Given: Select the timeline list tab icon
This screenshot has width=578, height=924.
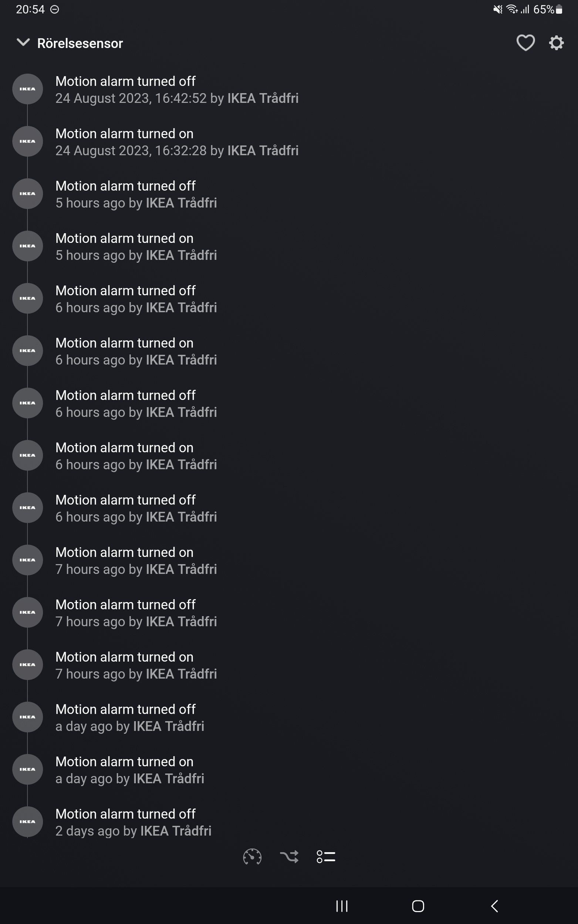Looking at the screenshot, I should [x=326, y=857].
